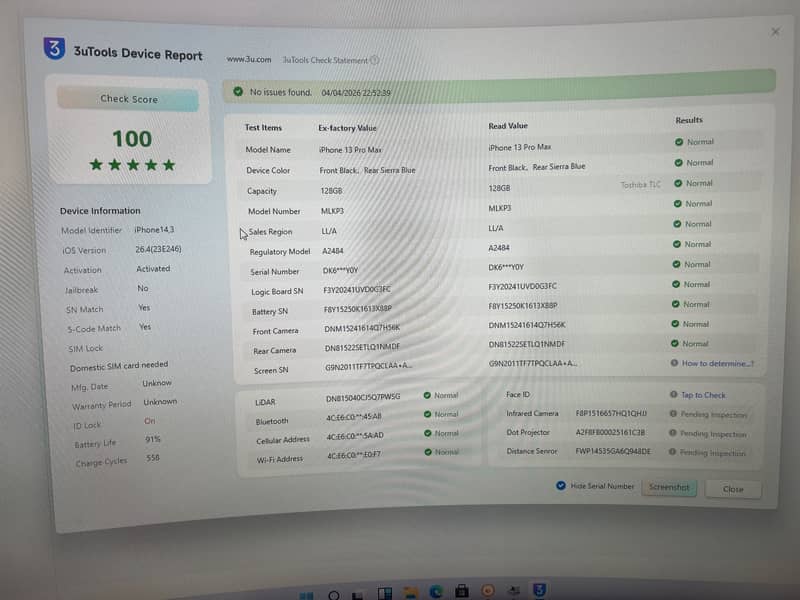Viewport: 800px width, 600px height.
Task: Click the pending icon for Dot Projector
Action: coord(672,433)
